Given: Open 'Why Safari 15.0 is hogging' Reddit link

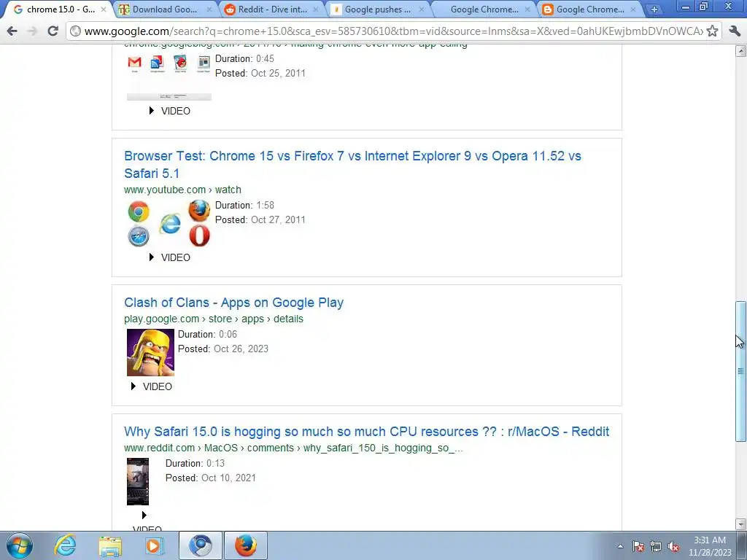Looking at the screenshot, I should point(366,432).
